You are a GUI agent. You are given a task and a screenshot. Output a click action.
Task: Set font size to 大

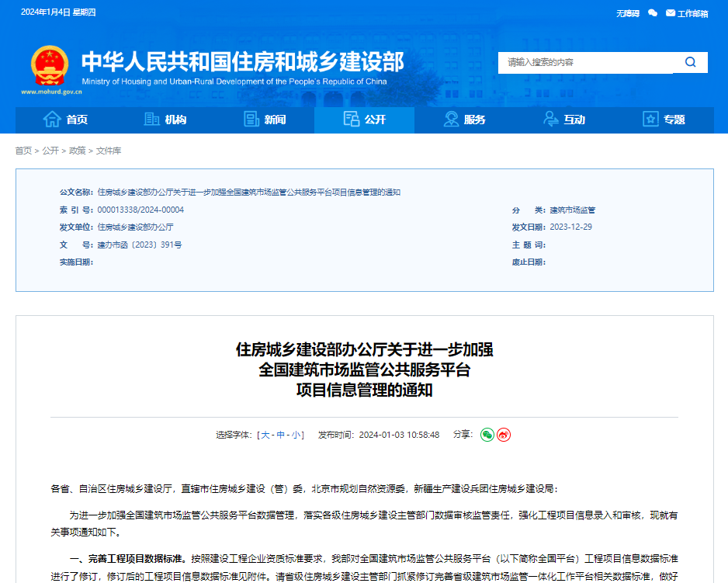coord(265,435)
